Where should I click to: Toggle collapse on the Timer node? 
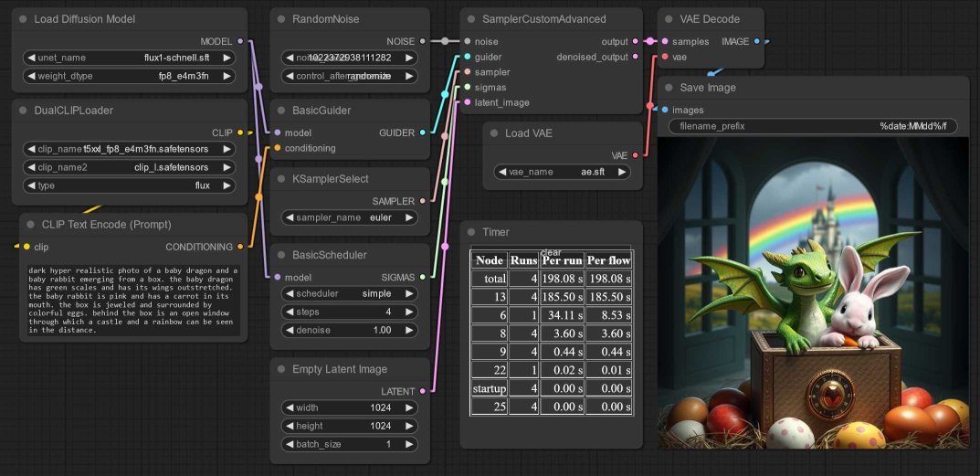[469, 232]
